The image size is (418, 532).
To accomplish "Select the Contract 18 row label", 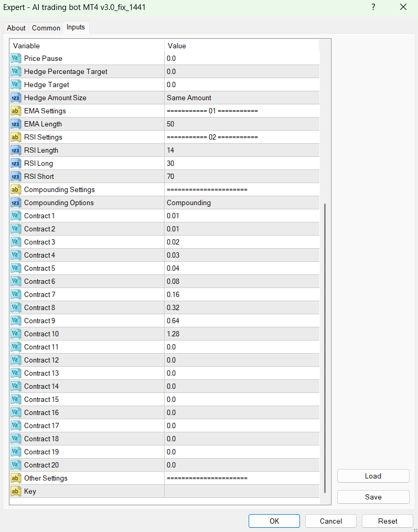I will tap(41, 439).
